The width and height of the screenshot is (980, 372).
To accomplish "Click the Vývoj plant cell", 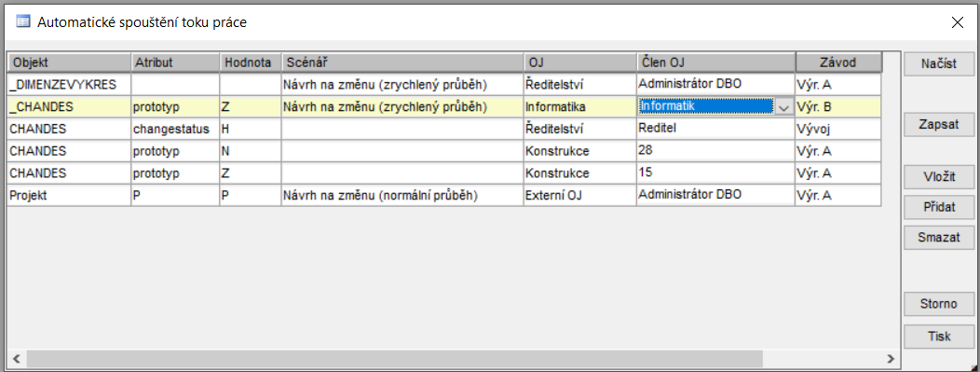I will (838, 129).
